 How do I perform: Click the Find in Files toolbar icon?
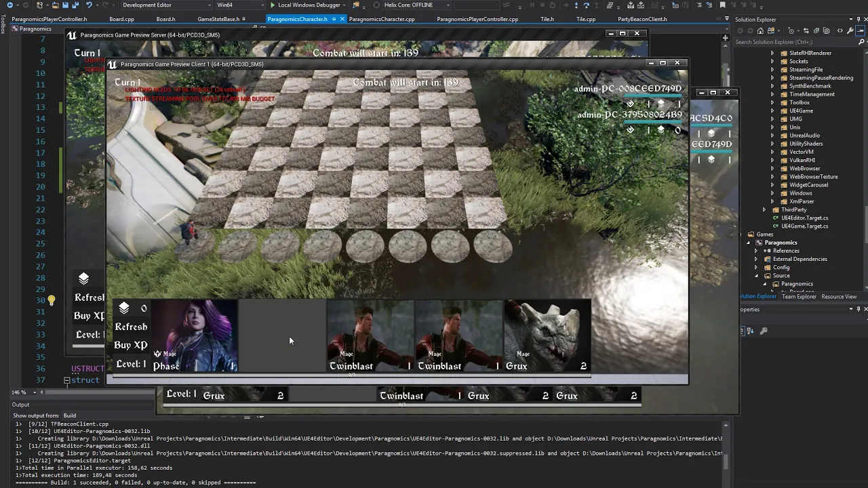[355, 5]
